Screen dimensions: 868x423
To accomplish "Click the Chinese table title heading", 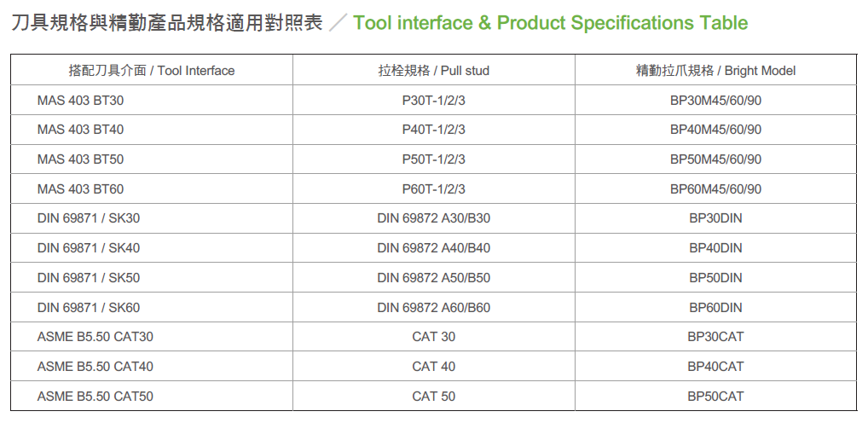I will (167, 23).
